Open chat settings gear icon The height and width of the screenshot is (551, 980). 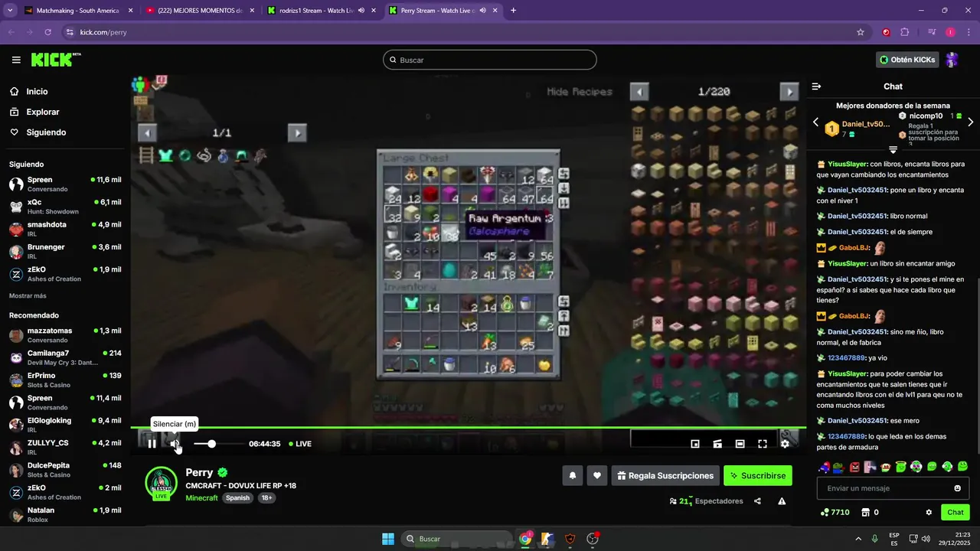pos(929,513)
